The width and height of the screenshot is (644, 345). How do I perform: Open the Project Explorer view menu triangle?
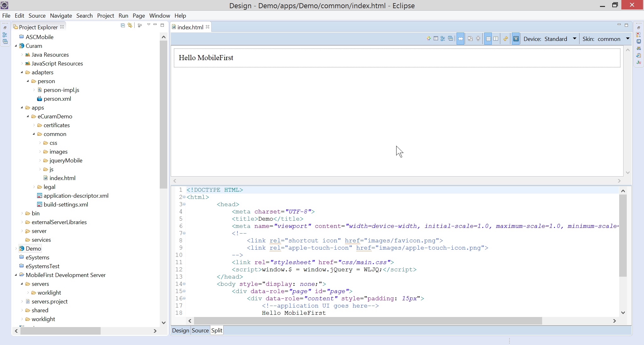[148, 25]
